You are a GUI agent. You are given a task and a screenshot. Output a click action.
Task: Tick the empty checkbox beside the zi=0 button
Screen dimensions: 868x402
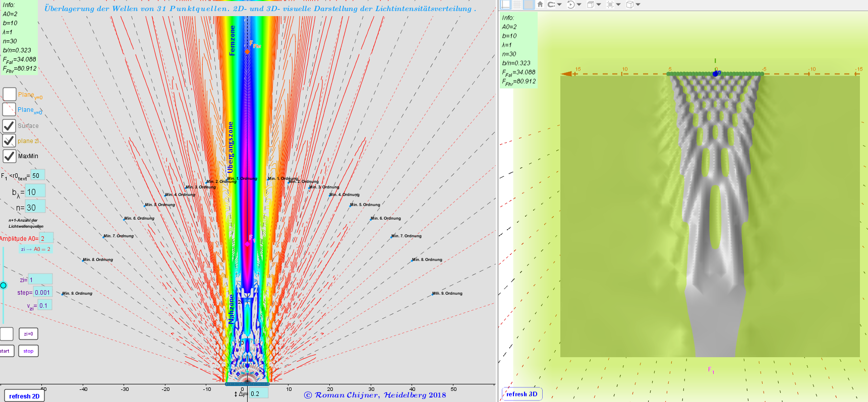[x=7, y=333]
